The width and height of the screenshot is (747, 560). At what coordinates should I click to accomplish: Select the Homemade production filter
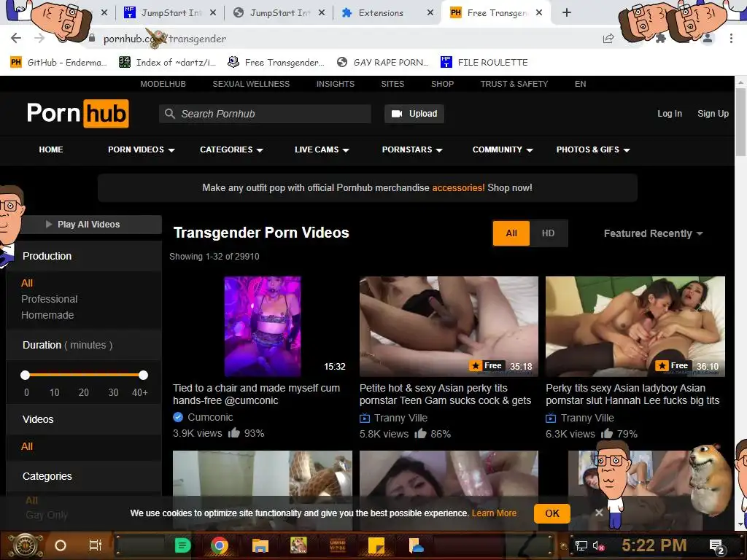[47, 315]
